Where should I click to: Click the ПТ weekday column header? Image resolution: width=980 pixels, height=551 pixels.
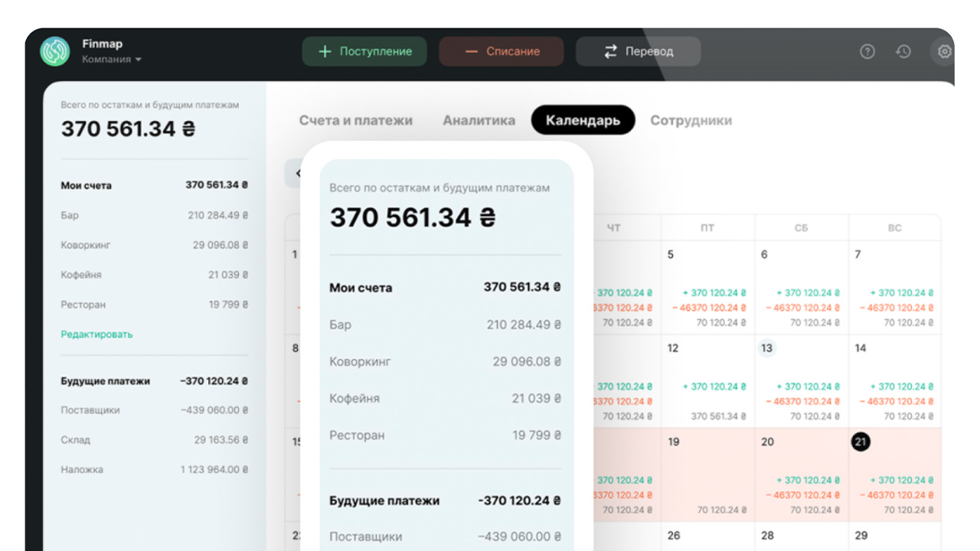707,228
